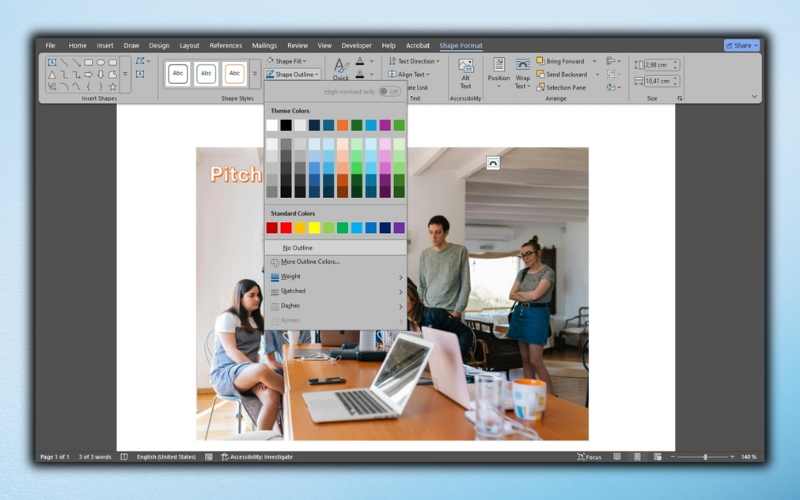Toggle the High-contrast only switch
This screenshot has width=800, height=500.
tap(389, 92)
